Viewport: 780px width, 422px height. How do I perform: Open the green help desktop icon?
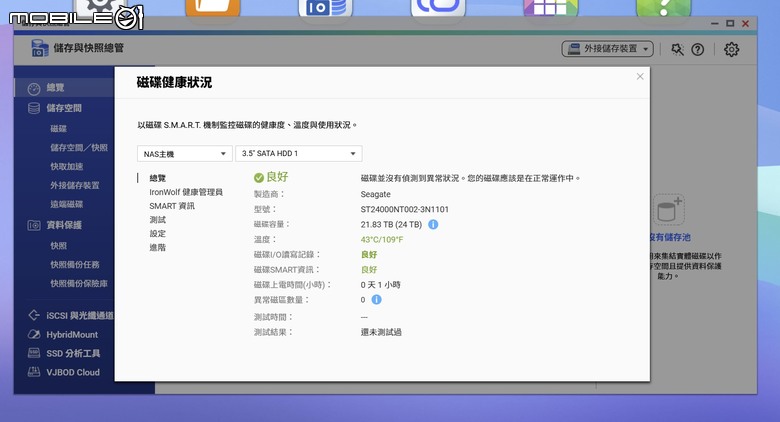coord(664,8)
